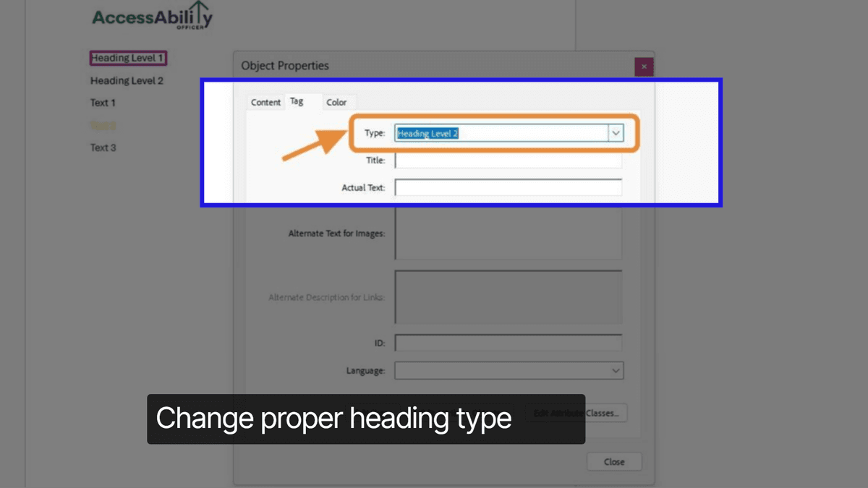Click inside the ID field
The width and height of the screenshot is (868, 488).
(506, 342)
